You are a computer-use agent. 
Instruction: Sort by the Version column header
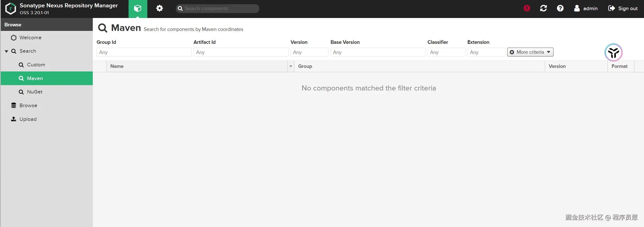pos(576,66)
